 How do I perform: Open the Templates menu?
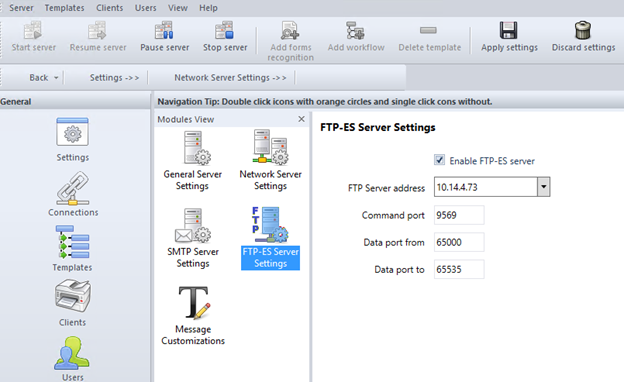(64, 8)
